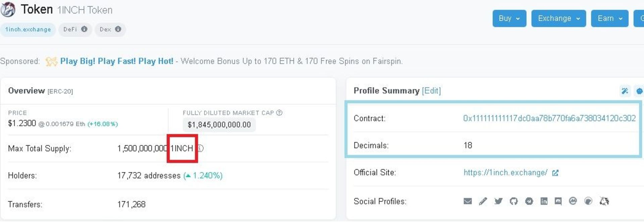Viewport: 644px width, 222px height.
Task: Expand the Exchange dropdown
Action: [x=558, y=18]
